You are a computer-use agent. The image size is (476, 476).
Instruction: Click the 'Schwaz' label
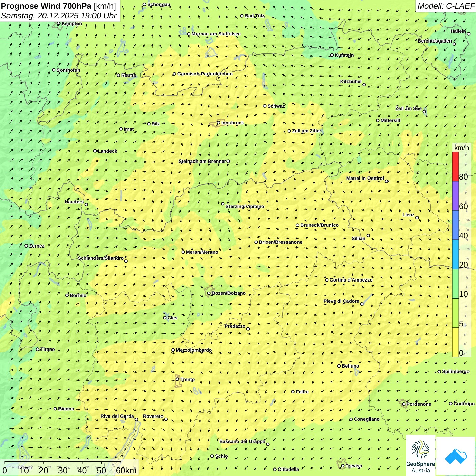tap(276, 106)
